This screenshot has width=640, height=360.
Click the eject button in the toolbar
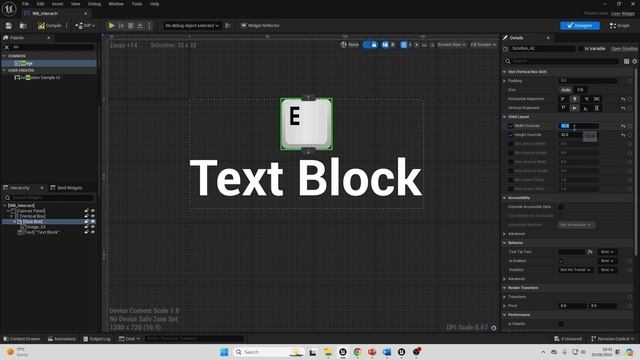(140, 26)
